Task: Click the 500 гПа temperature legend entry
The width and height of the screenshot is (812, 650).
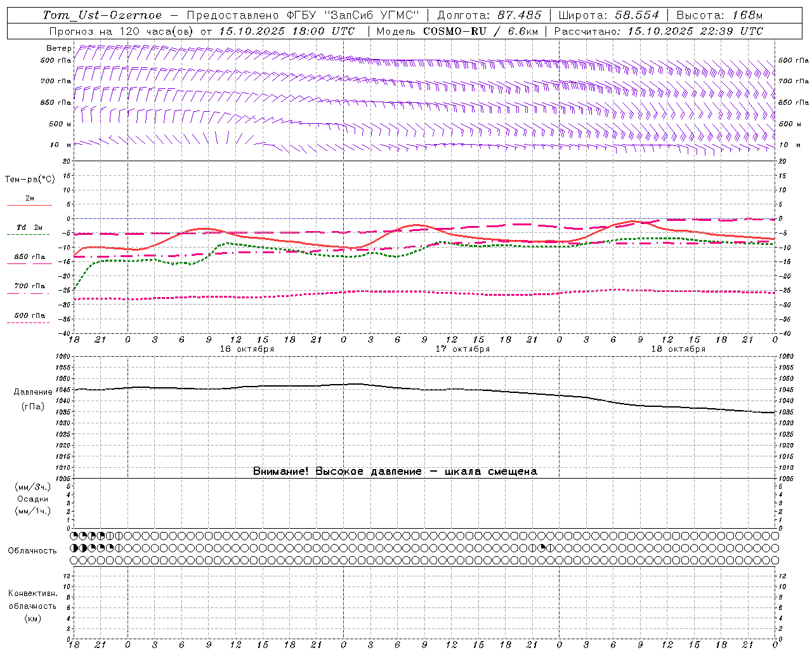Action: [x=30, y=315]
